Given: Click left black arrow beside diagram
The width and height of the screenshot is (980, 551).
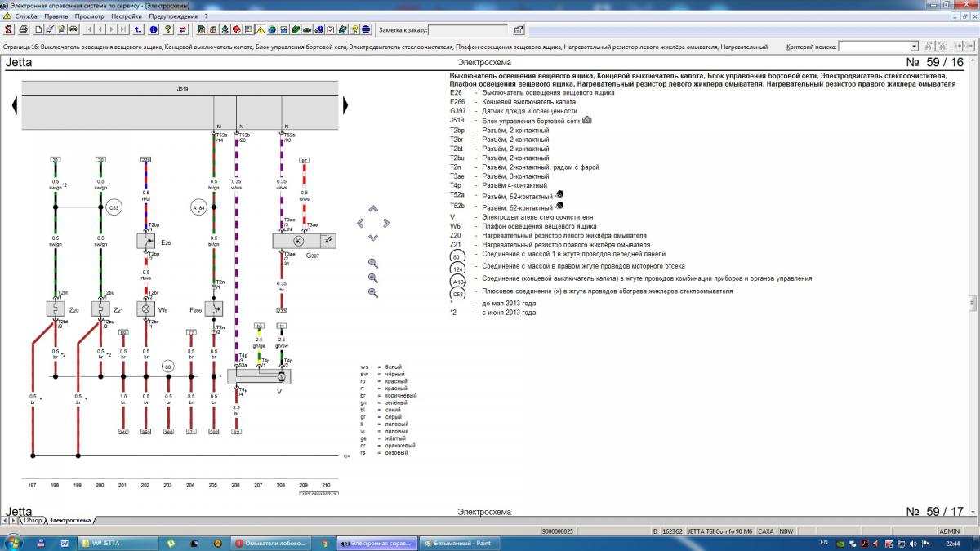Looking at the screenshot, I should (16, 105).
